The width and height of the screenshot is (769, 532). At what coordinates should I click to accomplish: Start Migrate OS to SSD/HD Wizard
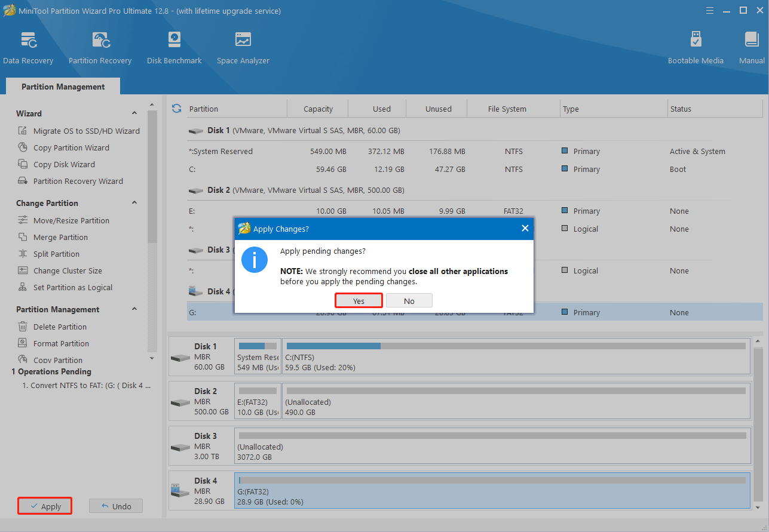(x=79, y=131)
